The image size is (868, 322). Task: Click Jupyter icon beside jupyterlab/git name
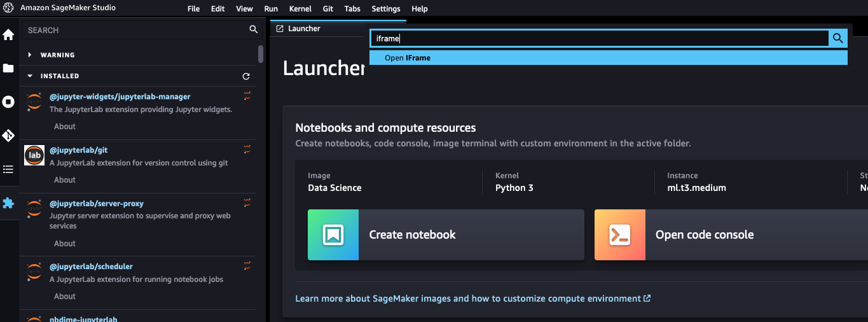tap(247, 149)
